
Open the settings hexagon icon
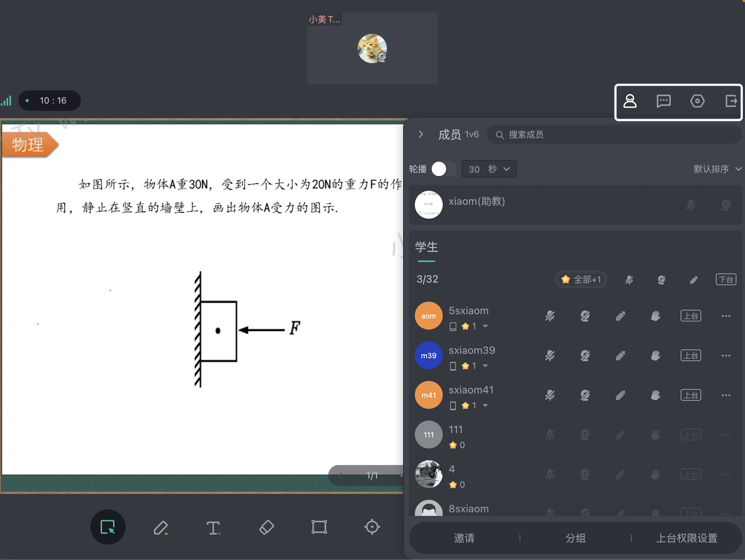pyautogui.click(x=697, y=101)
